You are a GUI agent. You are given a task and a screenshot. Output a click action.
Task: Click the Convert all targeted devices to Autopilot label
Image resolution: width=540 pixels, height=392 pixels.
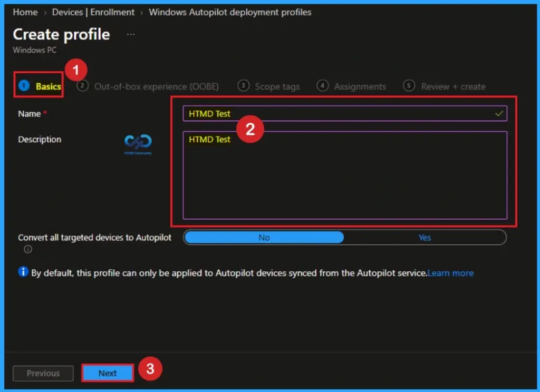tap(94, 238)
